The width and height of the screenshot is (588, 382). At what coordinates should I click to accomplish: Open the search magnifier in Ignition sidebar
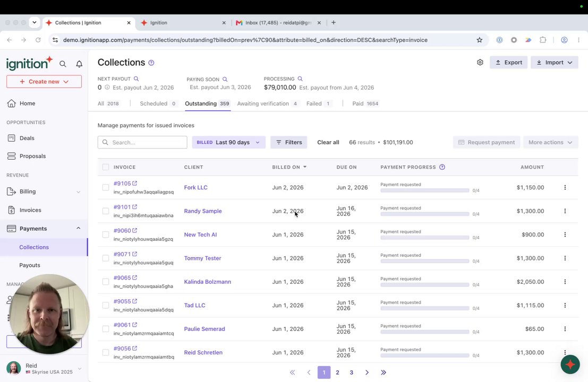[x=63, y=64]
